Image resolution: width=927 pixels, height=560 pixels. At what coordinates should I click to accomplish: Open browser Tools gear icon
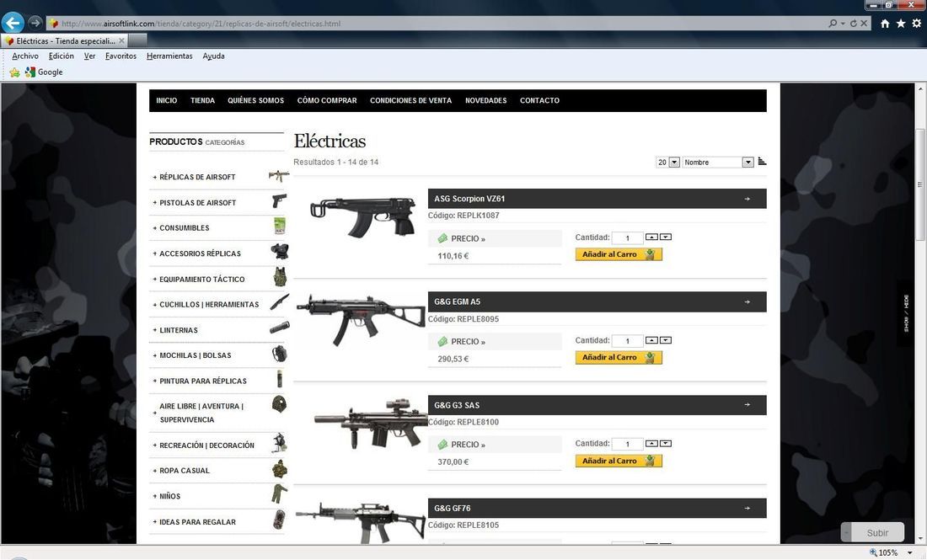[x=916, y=24]
